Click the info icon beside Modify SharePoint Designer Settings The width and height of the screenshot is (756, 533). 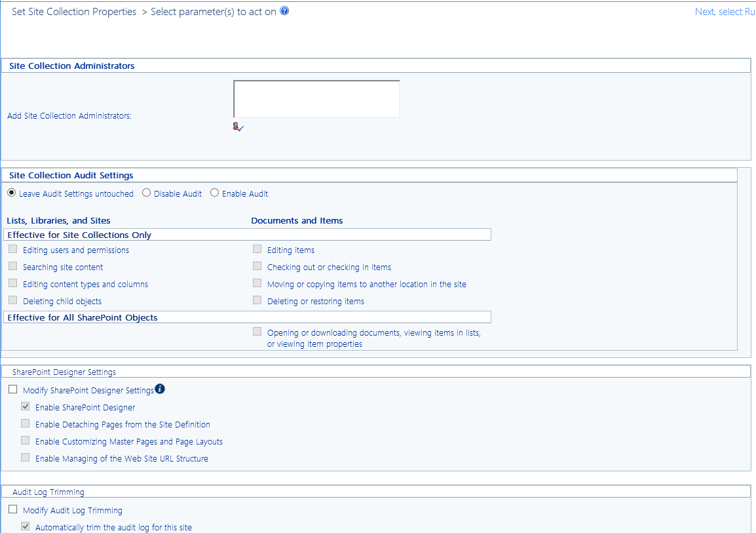pyautogui.click(x=160, y=388)
